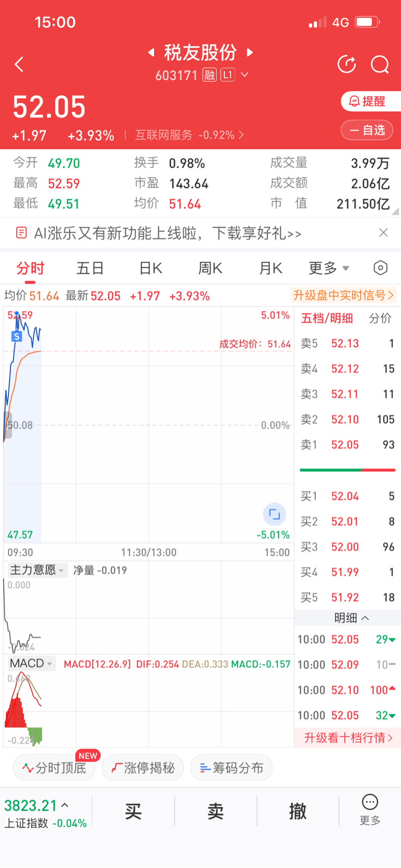Select 买1 bid price 52.04
Screen dimensions: 401x868
[x=345, y=496]
